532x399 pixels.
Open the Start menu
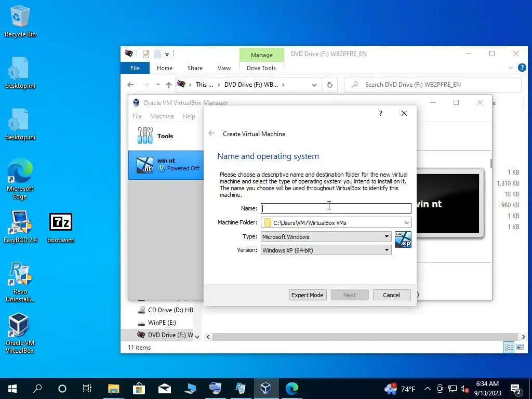[x=12, y=389]
